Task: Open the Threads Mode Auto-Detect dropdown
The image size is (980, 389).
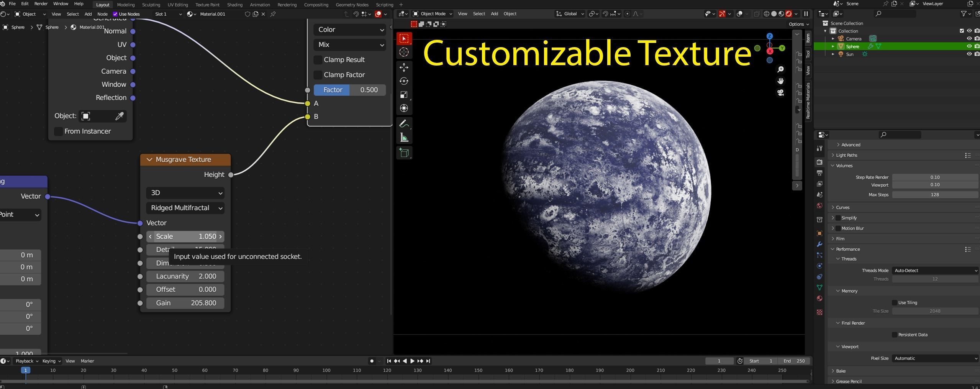Action: tap(935, 271)
